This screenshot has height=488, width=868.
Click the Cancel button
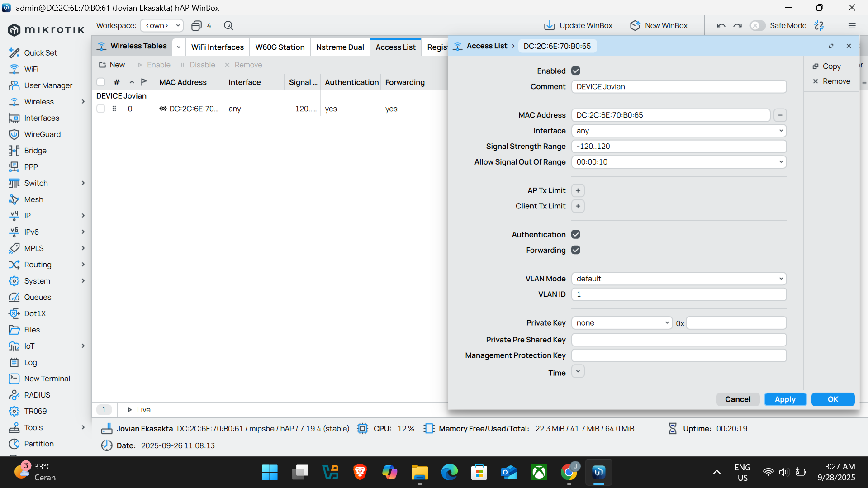pos(738,399)
